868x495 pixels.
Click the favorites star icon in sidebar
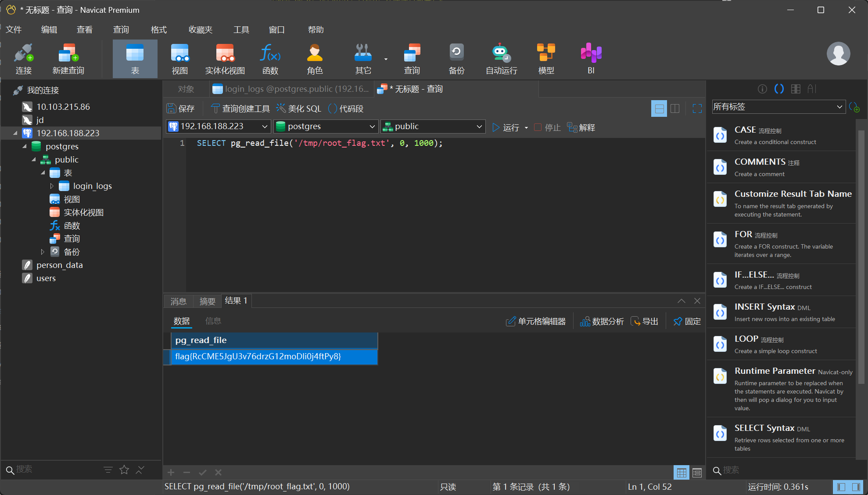pyautogui.click(x=124, y=470)
